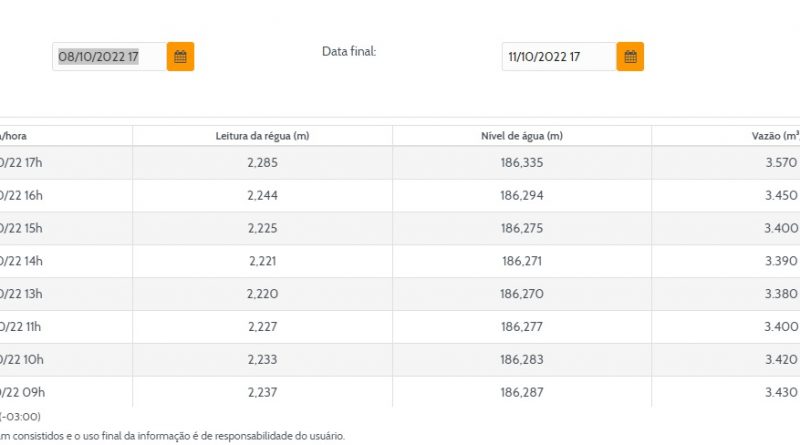The image size is (800, 445).
Task: Select the 186,270 water level cell
Action: point(521,294)
